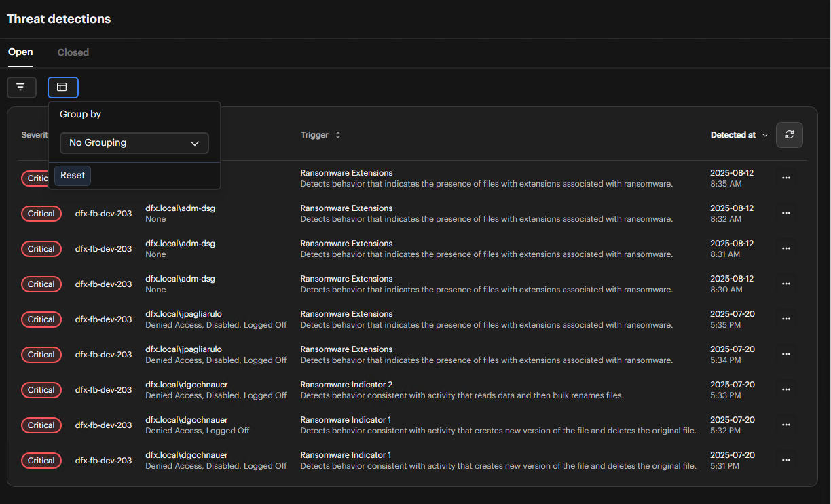Click Ransomware Indicator 2 trigger title
The image size is (831, 504).
pos(346,385)
